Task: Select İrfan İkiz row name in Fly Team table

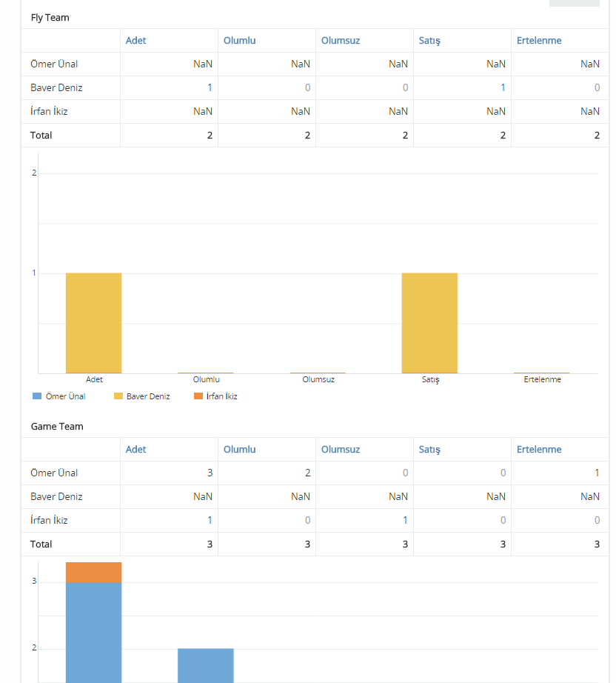Action: point(49,112)
